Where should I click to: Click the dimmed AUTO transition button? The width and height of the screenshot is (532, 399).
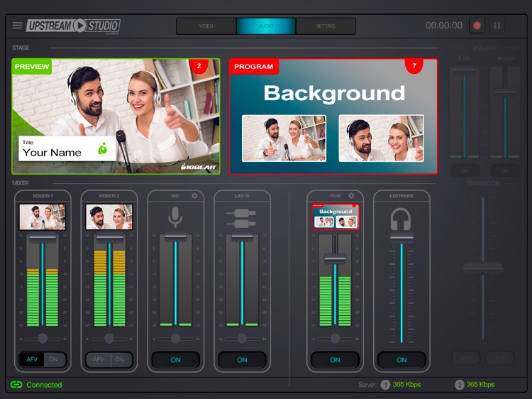click(466, 358)
